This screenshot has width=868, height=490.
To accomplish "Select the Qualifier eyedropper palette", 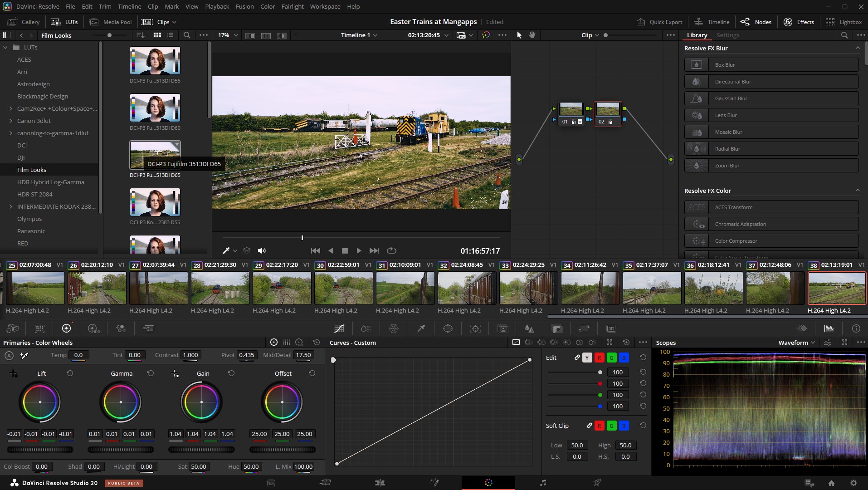I will tap(421, 328).
